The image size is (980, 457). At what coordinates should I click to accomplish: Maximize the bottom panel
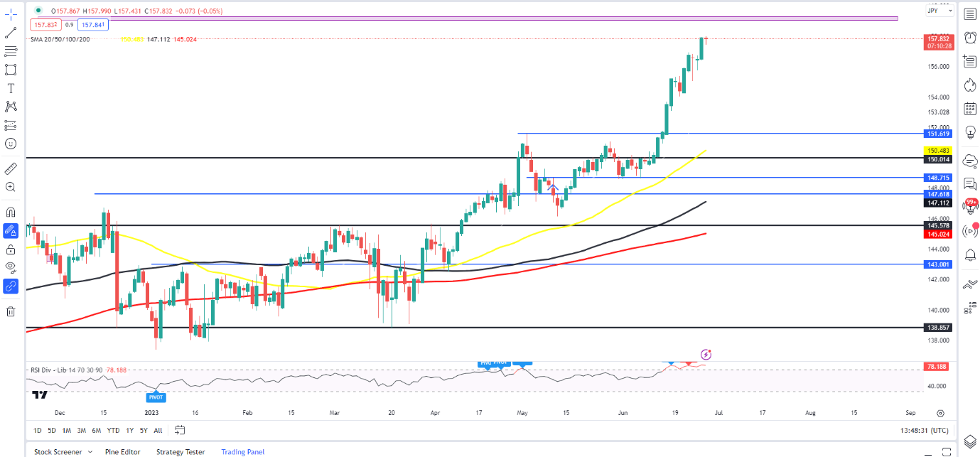[945, 452]
